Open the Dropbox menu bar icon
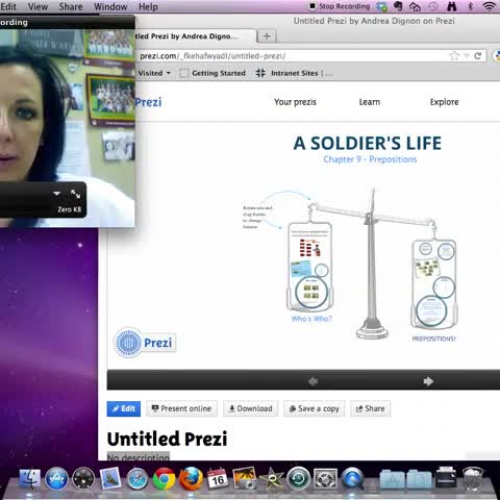The height and width of the screenshot is (500, 500). [382, 7]
